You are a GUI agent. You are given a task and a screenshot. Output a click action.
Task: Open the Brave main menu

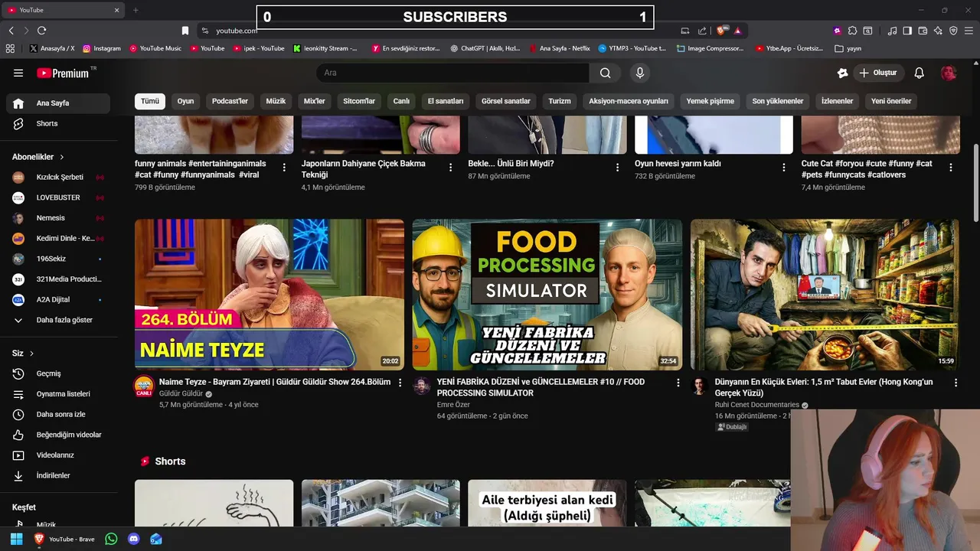(969, 31)
